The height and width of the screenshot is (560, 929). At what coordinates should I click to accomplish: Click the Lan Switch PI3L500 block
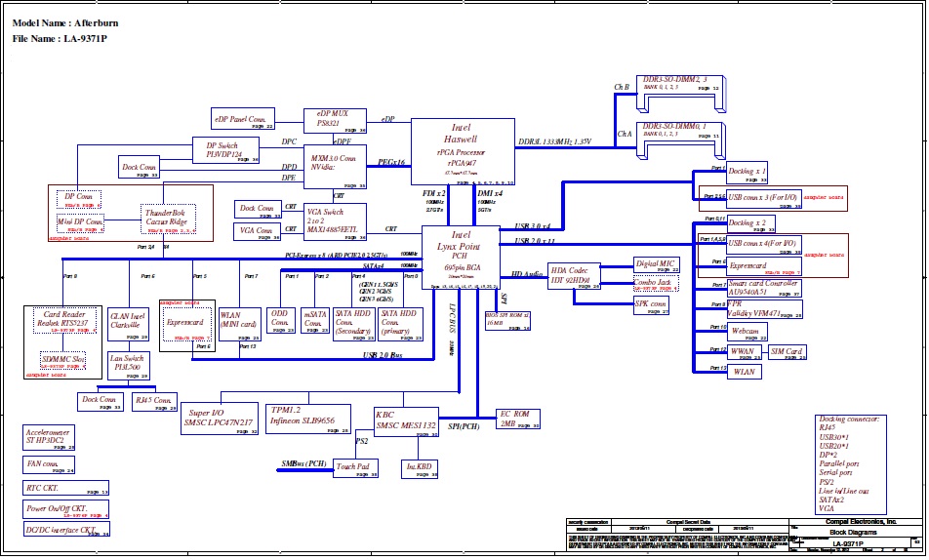click(129, 366)
